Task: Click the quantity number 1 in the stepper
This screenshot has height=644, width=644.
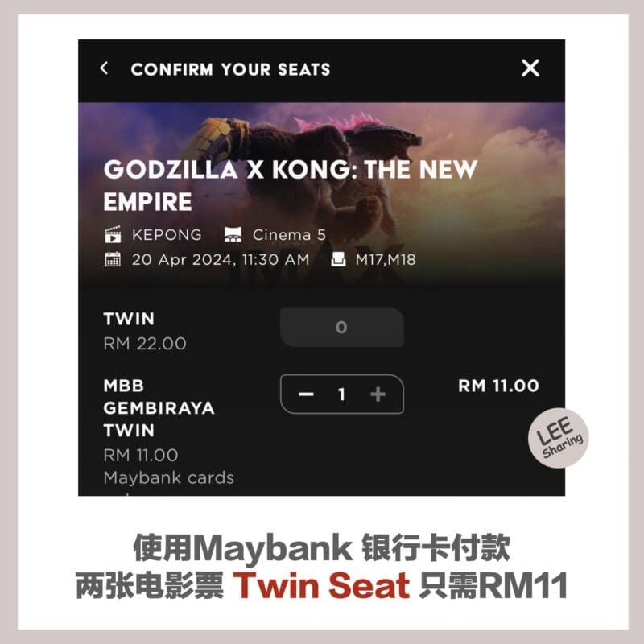Action: (x=341, y=394)
